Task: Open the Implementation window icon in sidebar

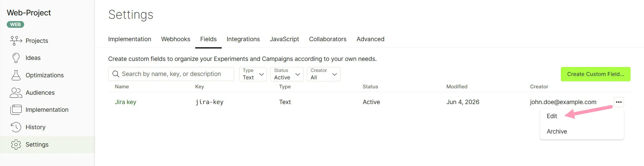Action: pyautogui.click(x=16, y=110)
